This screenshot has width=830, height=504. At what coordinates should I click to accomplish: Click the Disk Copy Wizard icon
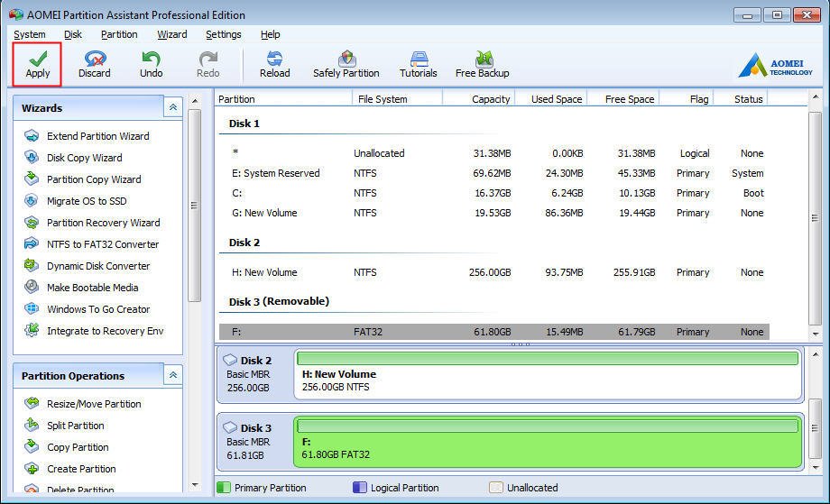tap(32, 158)
